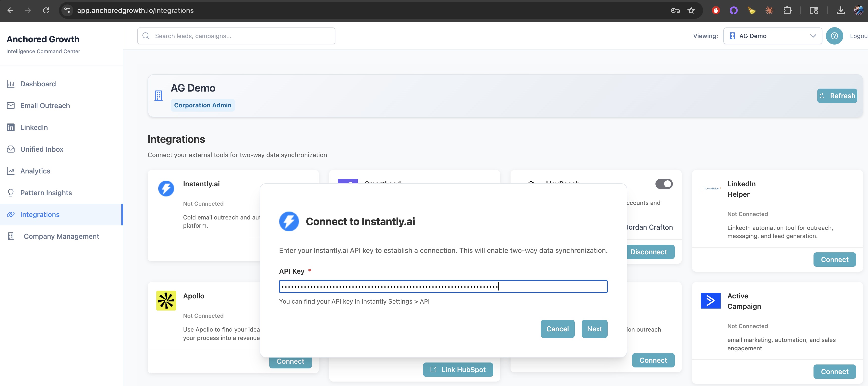
Task: Click the Anchored Growth title
Action: pos(43,39)
